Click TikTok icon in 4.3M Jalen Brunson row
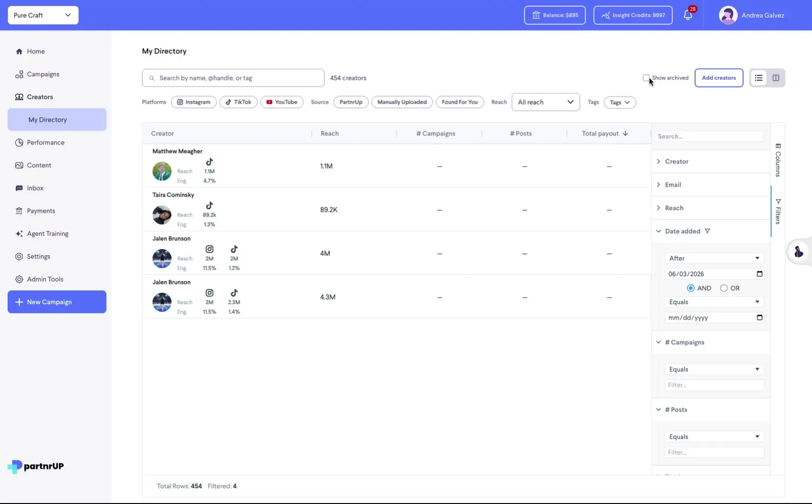The width and height of the screenshot is (812, 504). [234, 293]
